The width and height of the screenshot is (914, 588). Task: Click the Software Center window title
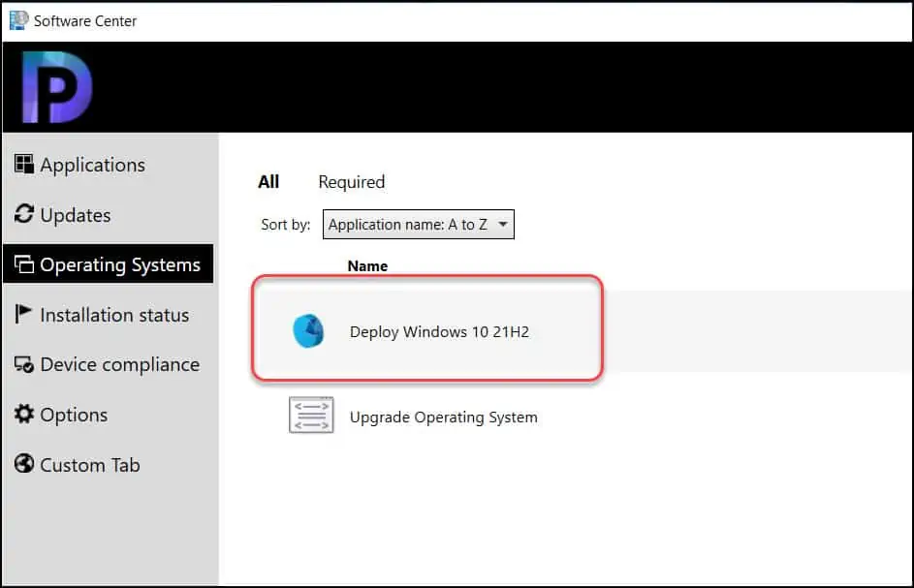click(85, 21)
